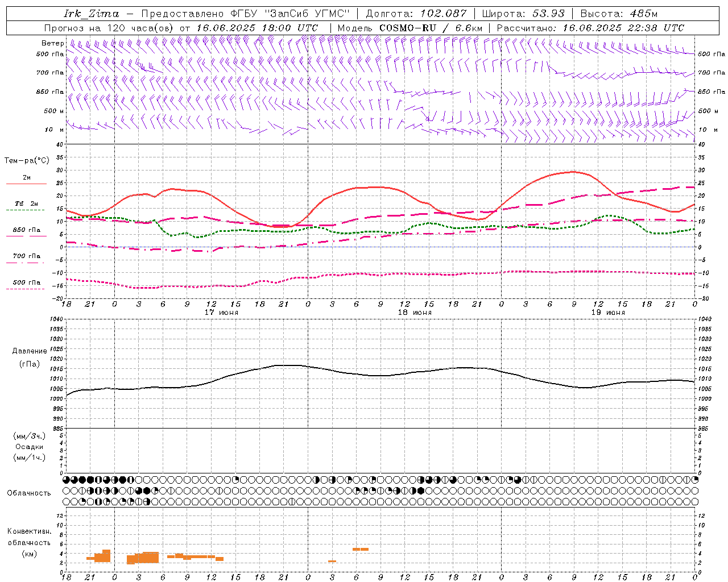The height and width of the screenshot is (582, 728).
Task: Click the '-20' tick on the right temperature axis
Action: click(702, 298)
